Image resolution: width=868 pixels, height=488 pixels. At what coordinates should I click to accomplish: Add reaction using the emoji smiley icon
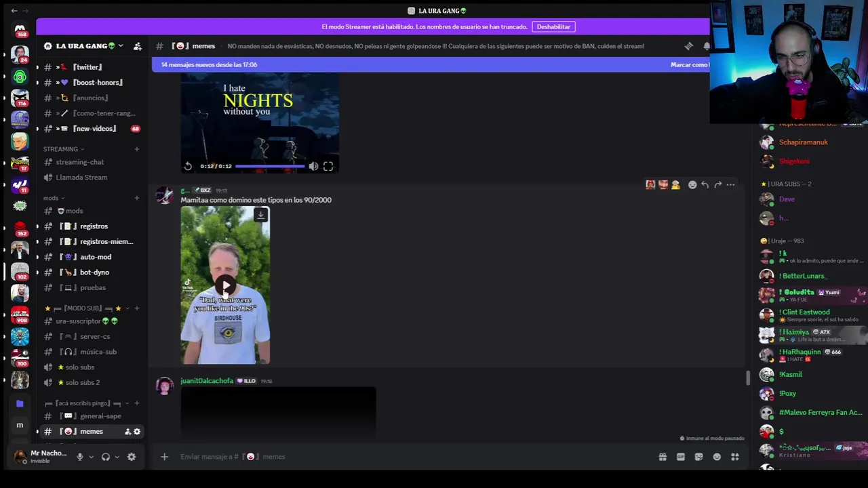[x=692, y=184]
